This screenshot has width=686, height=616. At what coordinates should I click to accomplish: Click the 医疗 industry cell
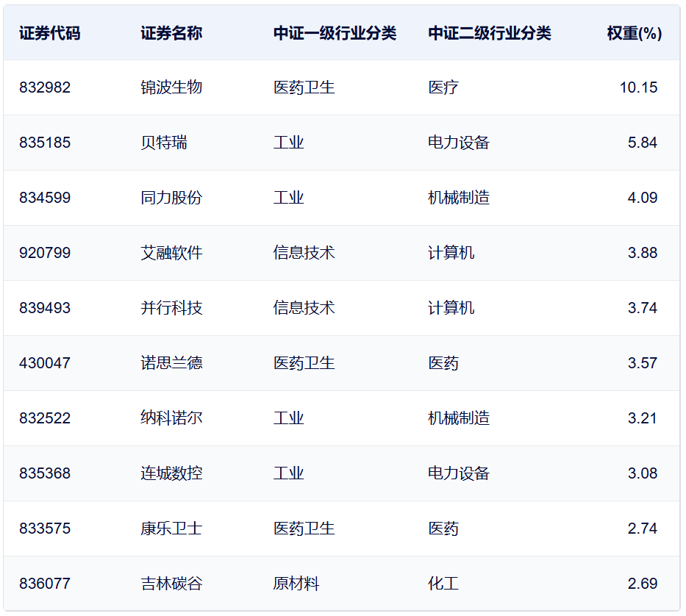click(x=443, y=87)
